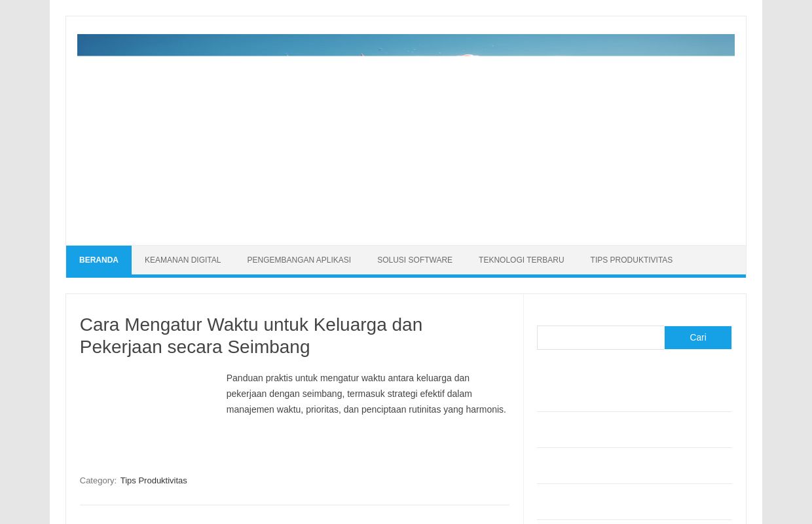This screenshot has height=524, width=812.
Task: Click the 'Panduan praktis' article excerpt text
Action: point(365,394)
